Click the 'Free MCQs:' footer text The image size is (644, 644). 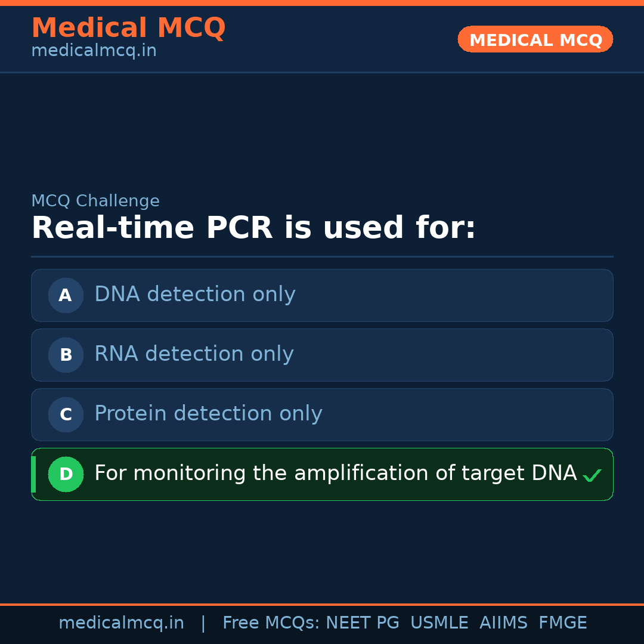tap(271, 623)
